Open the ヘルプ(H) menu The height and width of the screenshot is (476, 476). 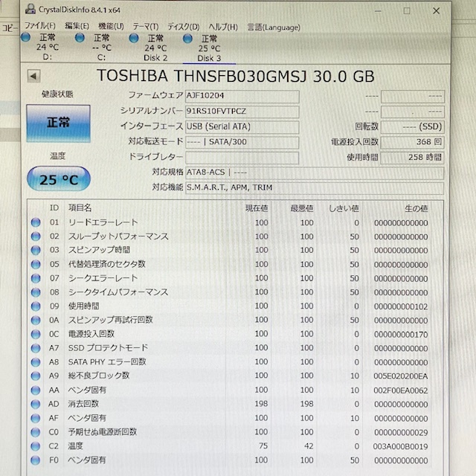223,27
